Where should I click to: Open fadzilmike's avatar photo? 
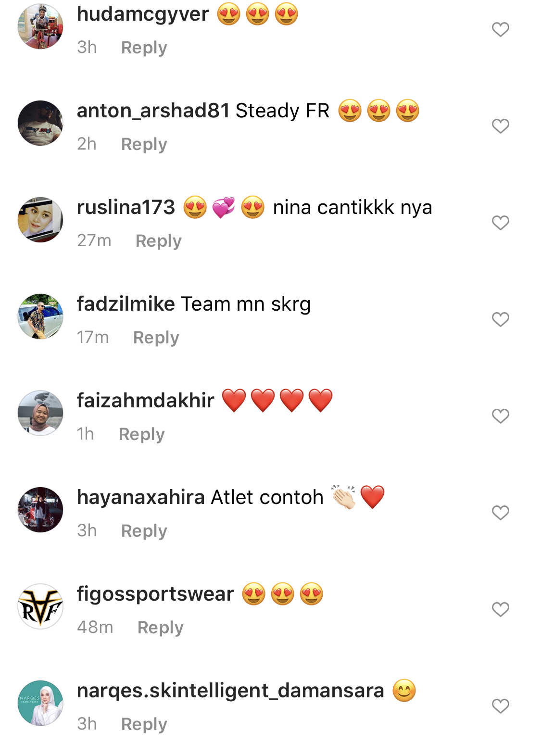[x=40, y=316]
